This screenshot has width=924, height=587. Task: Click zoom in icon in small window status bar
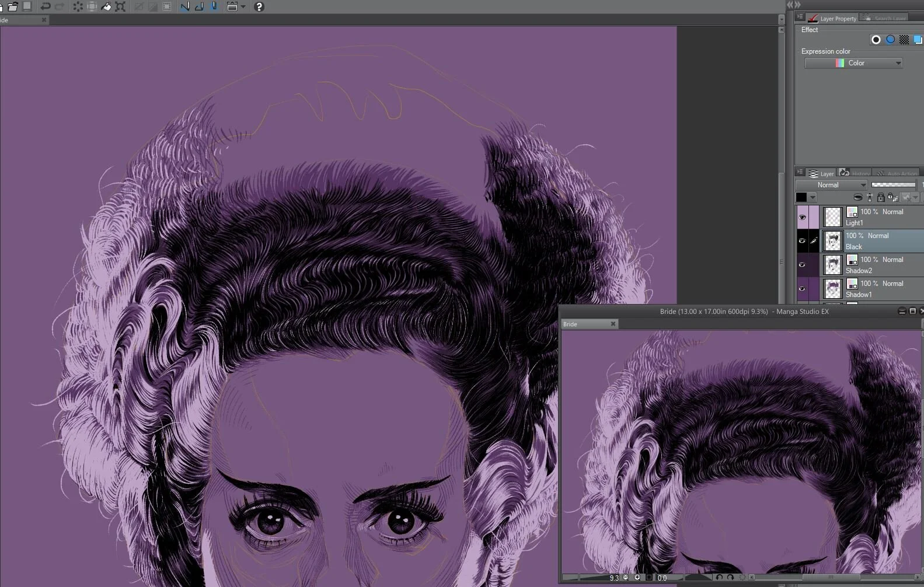637,578
